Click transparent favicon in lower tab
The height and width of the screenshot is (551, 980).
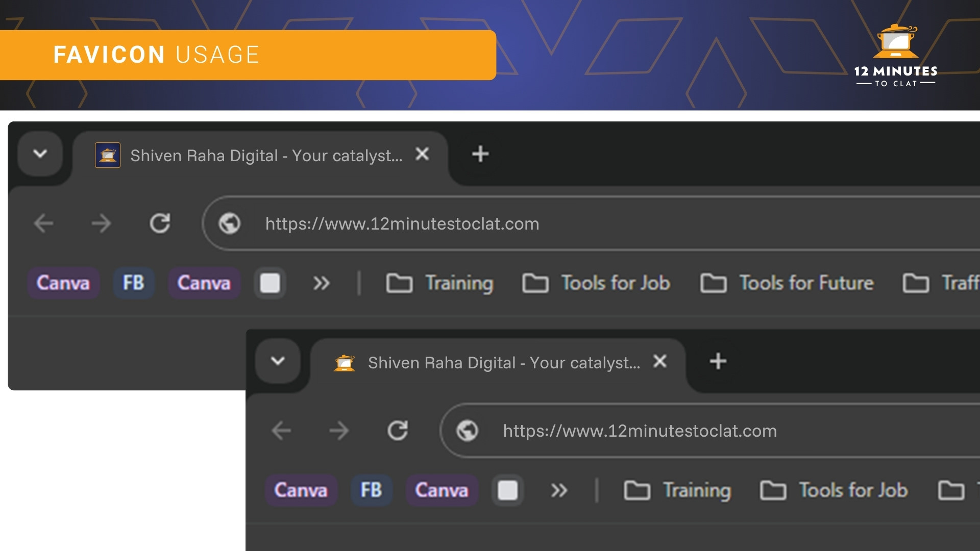coord(345,362)
